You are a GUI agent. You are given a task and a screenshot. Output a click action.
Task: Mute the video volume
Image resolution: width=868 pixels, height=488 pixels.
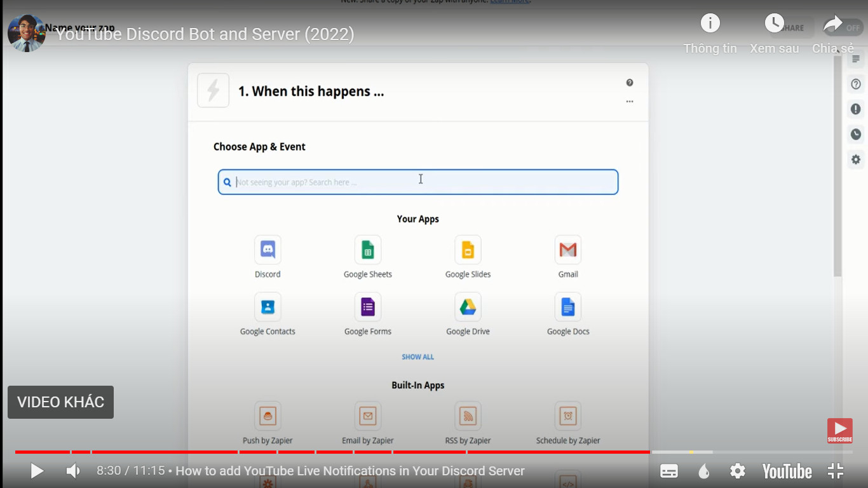coord(74,471)
